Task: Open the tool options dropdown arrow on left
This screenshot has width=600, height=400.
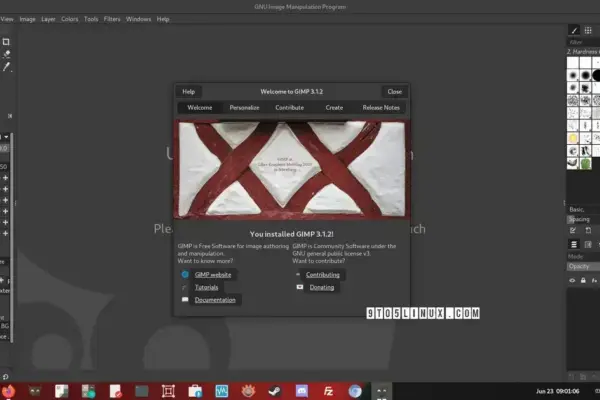Action: (6, 137)
